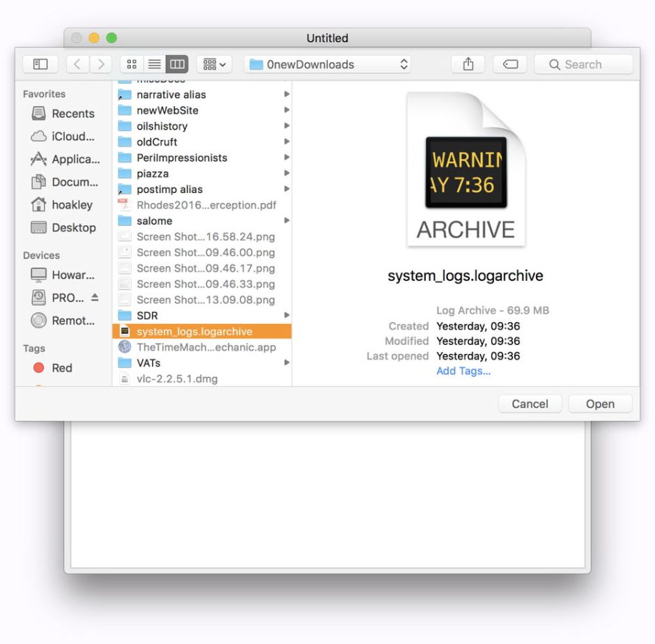Screen dimensions: 655x644
Task: Click the log archive preview thumbnail
Action: tap(465, 171)
